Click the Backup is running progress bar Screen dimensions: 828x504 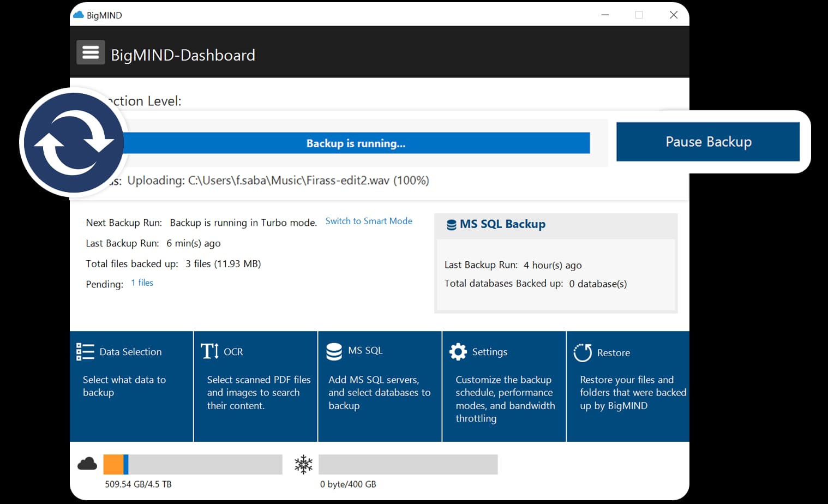click(x=355, y=143)
